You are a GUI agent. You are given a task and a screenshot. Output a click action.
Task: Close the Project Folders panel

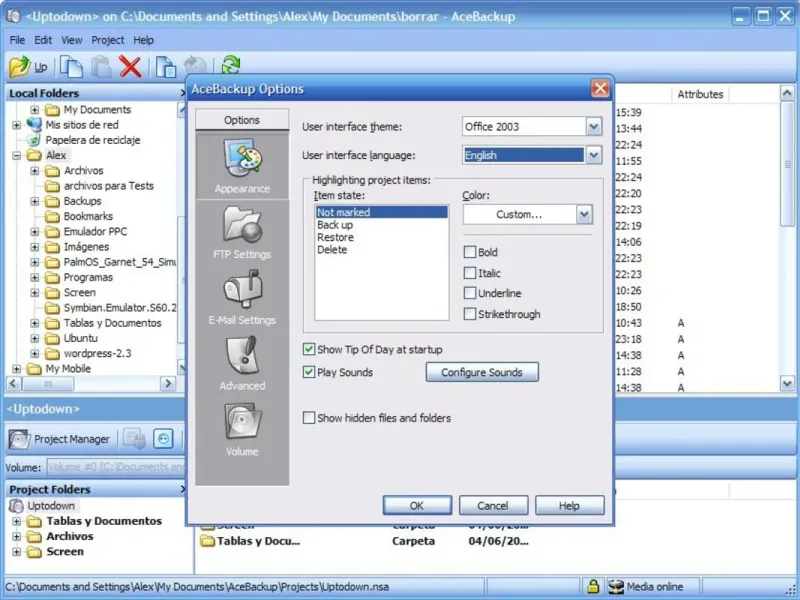coord(183,489)
